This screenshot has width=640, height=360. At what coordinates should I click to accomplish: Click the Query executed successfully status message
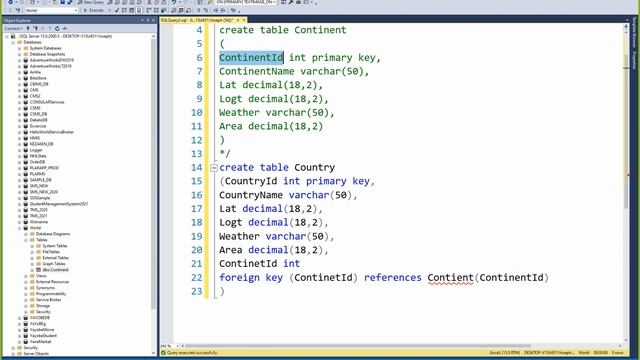[192, 353]
